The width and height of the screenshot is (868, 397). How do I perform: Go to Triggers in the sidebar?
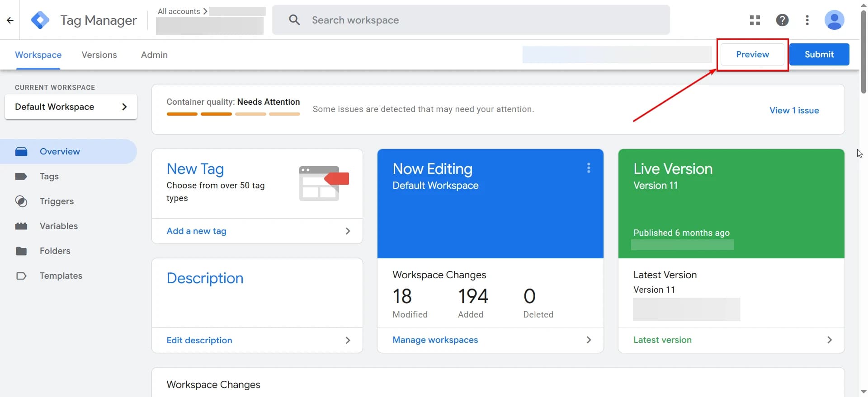[57, 201]
